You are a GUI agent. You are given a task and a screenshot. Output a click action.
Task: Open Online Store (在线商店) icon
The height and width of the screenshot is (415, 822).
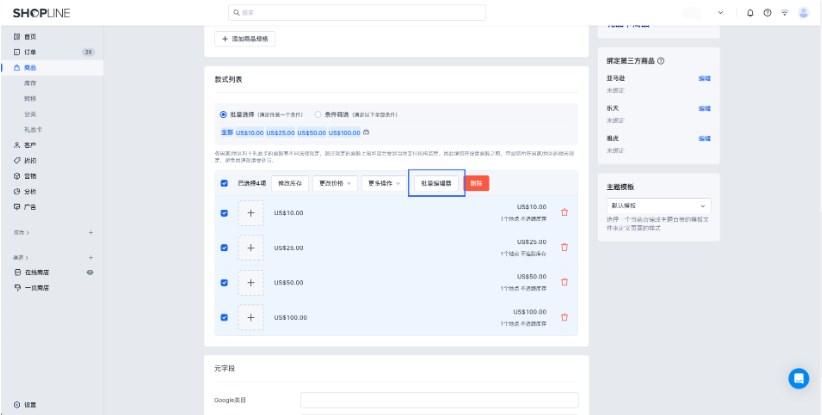17,272
